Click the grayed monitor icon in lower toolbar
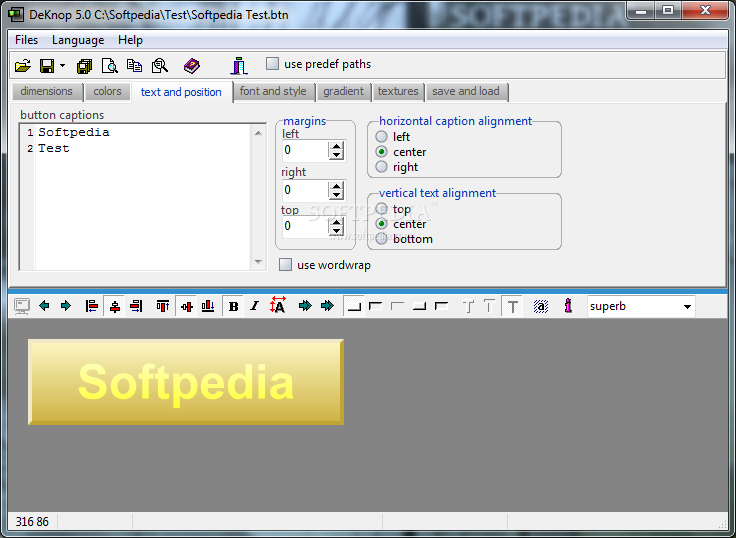 (22, 307)
